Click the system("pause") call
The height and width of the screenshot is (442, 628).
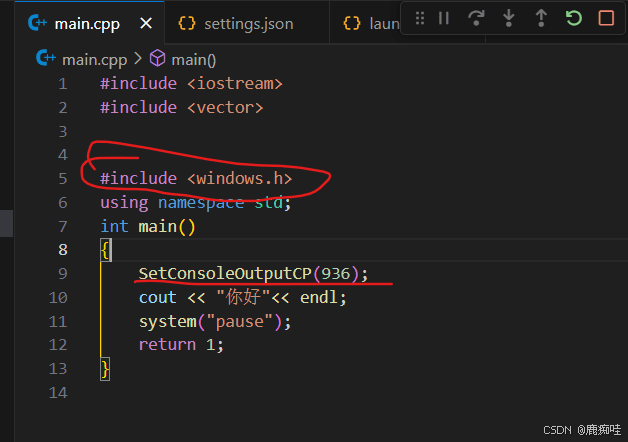pyautogui.click(x=215, y=321)
